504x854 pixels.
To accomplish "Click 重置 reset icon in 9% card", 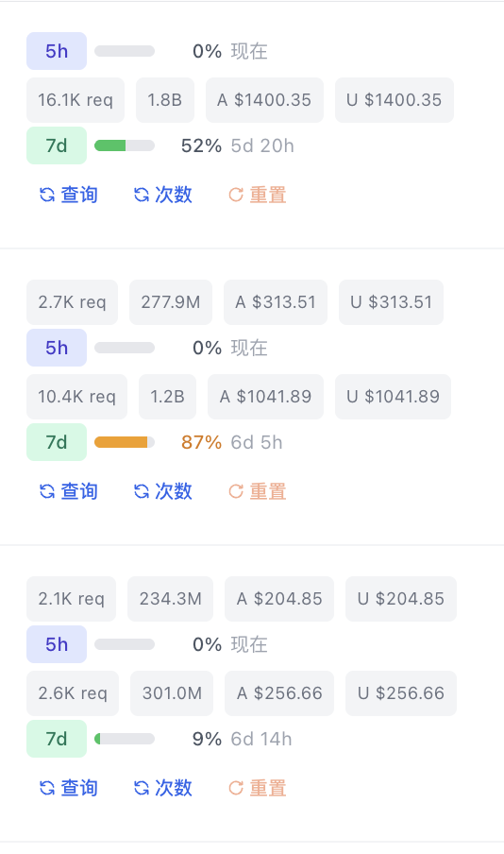I will point(236,788).
